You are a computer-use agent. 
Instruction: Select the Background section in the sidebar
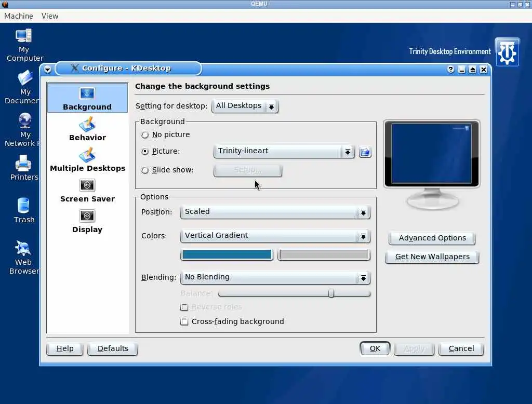(x=87, y=98)
